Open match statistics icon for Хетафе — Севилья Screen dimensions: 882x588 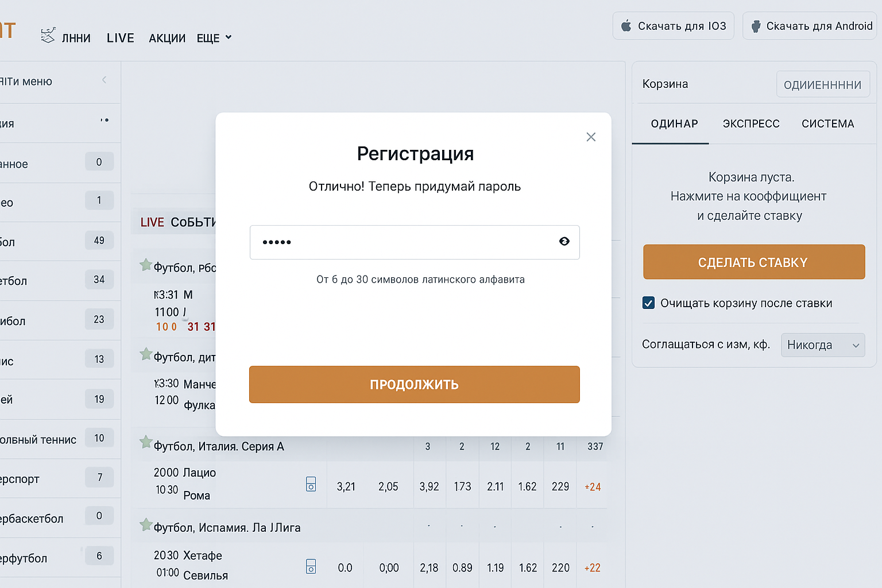tap(311, 566)
